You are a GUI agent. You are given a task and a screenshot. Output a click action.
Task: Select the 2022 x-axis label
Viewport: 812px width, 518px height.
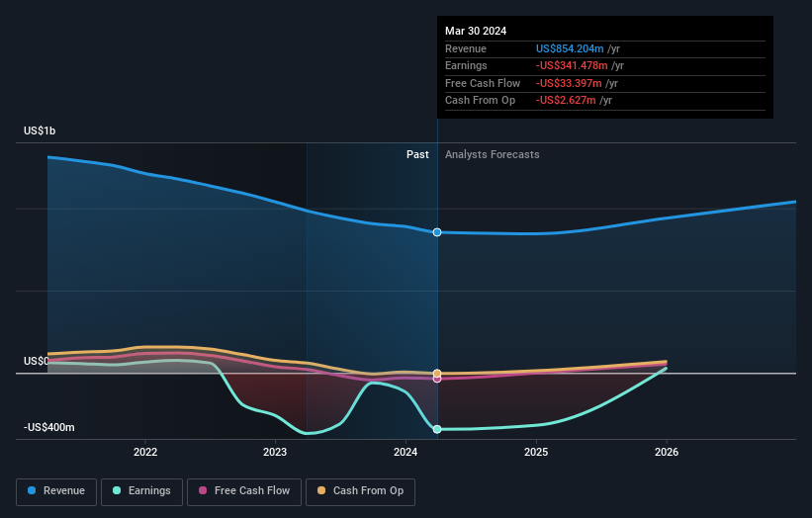tap(145, 452)
